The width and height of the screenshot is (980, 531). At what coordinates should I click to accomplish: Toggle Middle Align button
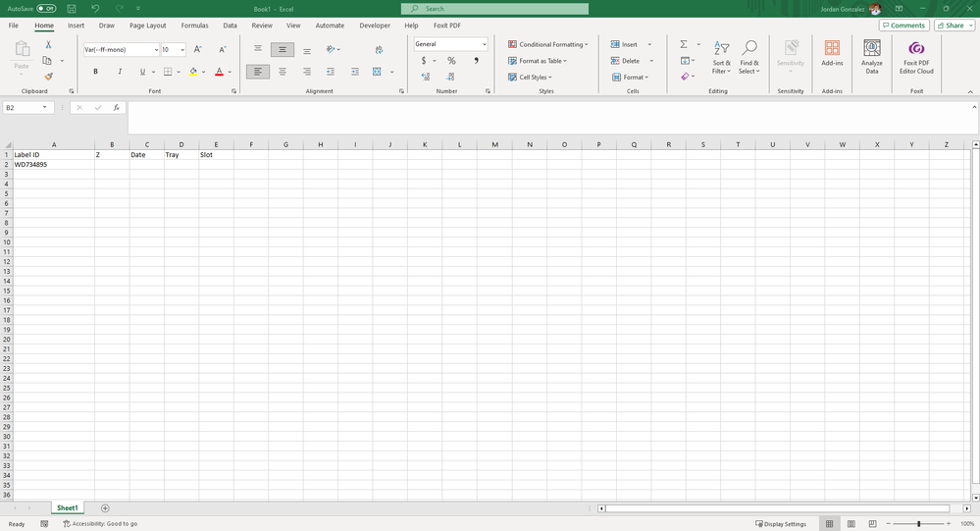click(x=283, y=49)
